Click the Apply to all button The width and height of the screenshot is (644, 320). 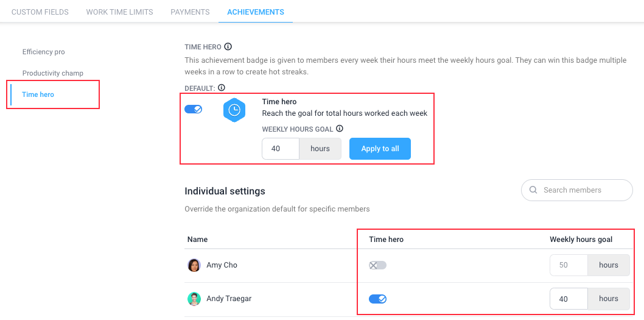tap(380, 149)
